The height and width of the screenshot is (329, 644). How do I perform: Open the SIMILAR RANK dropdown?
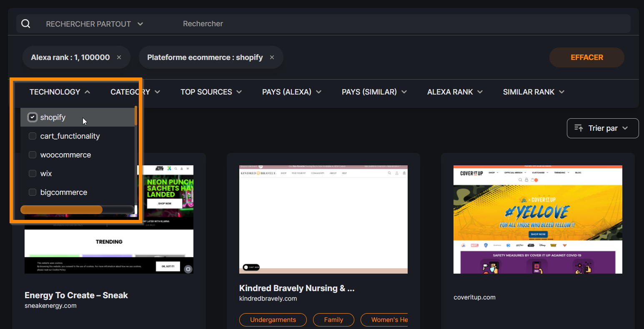click(534, 92)
